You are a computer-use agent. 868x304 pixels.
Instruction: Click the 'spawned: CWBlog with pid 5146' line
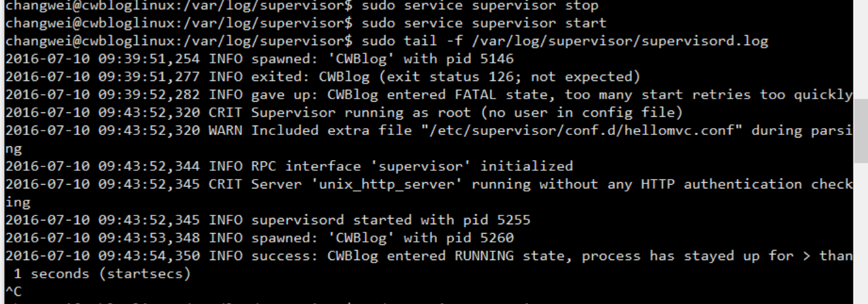coord(382,59)
